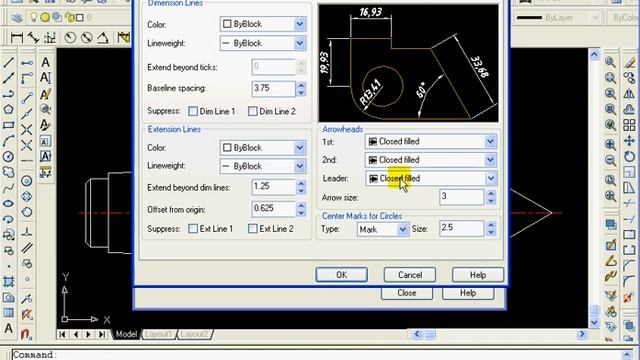
Task: Select the Revision Cloud tool
Action: click(8, 172)
